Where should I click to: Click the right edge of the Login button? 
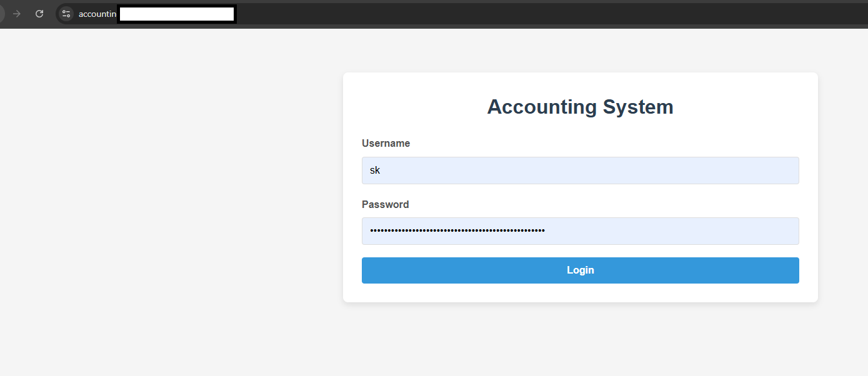tap(794, 270)
